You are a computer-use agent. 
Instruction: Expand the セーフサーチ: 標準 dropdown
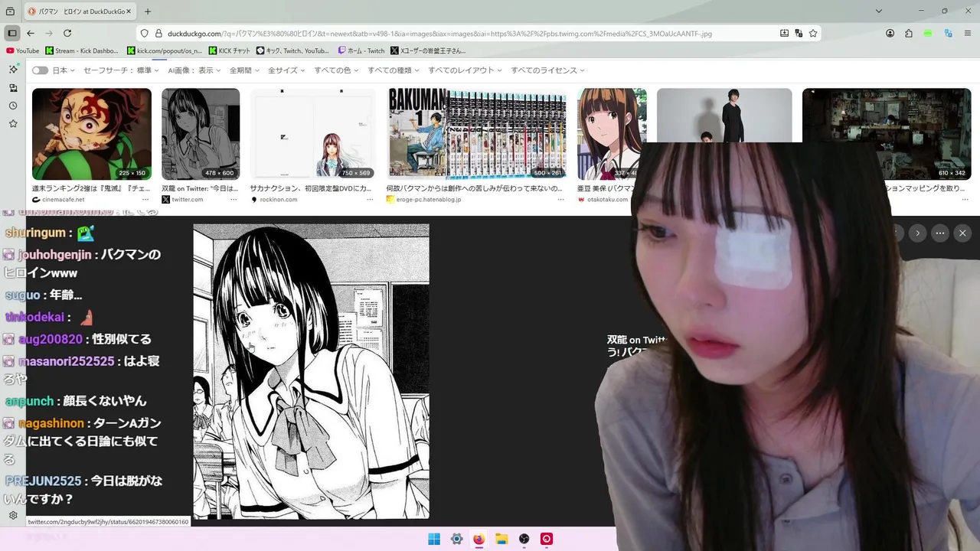click(x=121, y=70)
